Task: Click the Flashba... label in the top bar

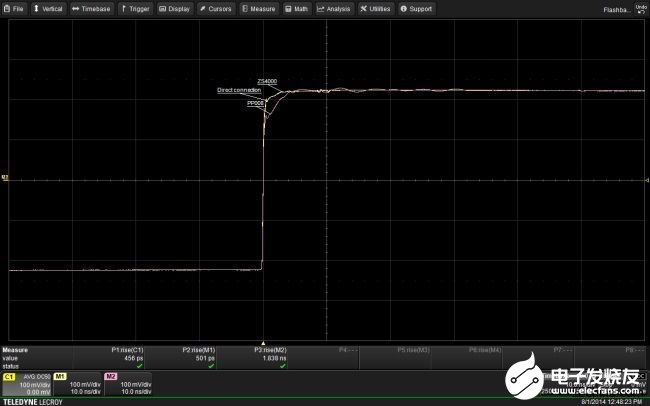Action: pyautogui.click(x=617, y=10)
